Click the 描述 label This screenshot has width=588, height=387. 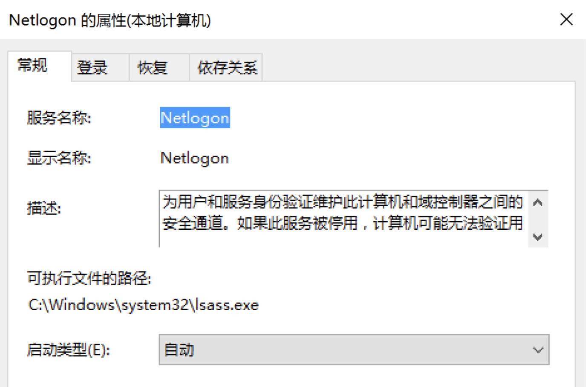[x=44, y=208]
